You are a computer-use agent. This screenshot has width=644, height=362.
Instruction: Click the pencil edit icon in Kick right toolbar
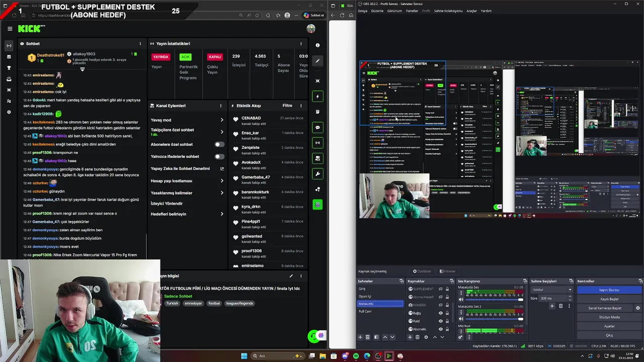(x=317, y=61)
